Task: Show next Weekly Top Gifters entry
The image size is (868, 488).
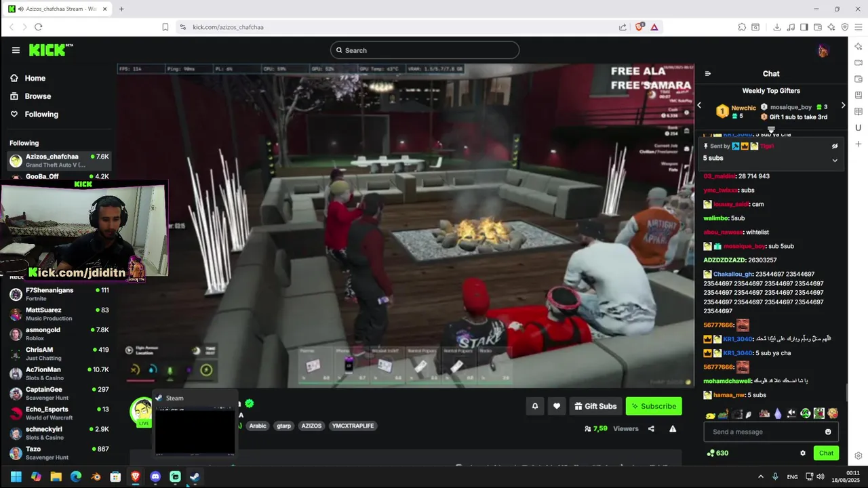Action: tap(843, 105)
